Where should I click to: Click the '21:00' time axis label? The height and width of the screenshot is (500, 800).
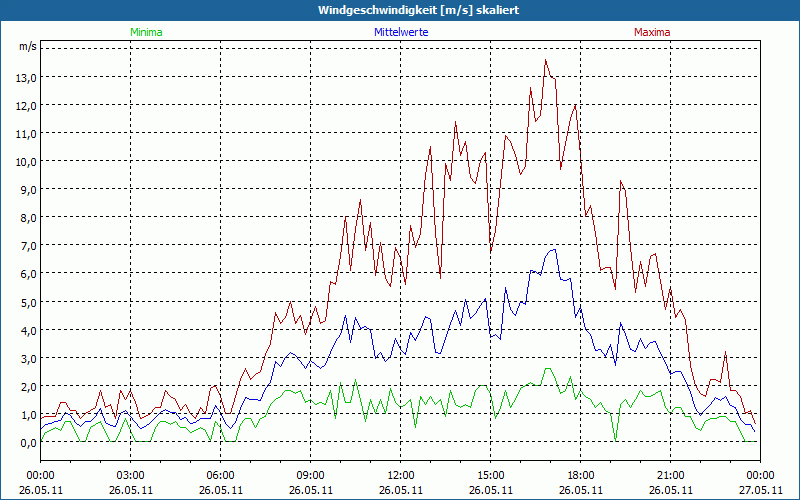670,476
